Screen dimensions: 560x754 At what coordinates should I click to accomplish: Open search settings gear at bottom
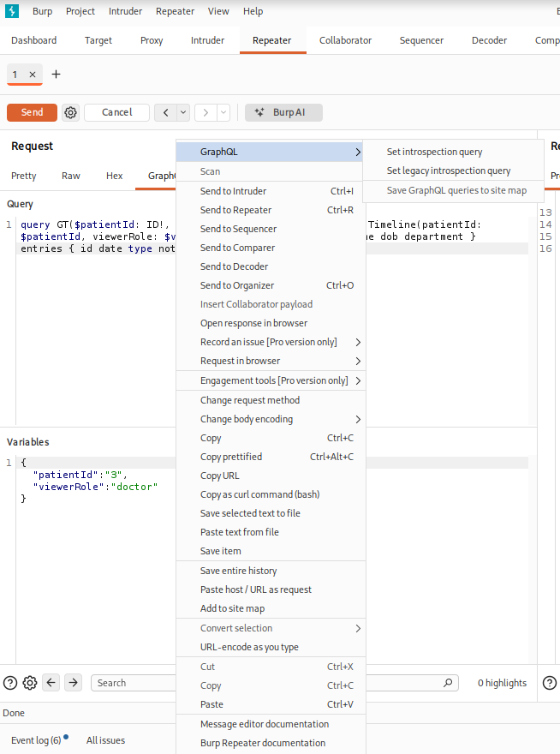coord(30,683)
